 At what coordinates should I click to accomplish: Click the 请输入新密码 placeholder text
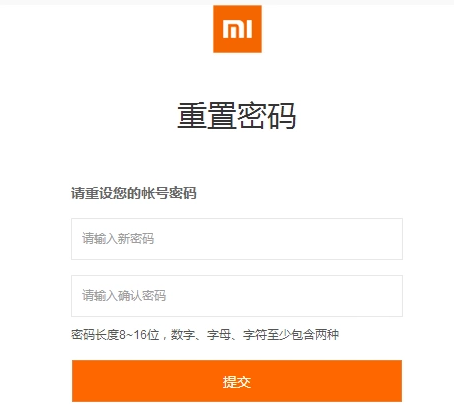(x=118, y=239)
